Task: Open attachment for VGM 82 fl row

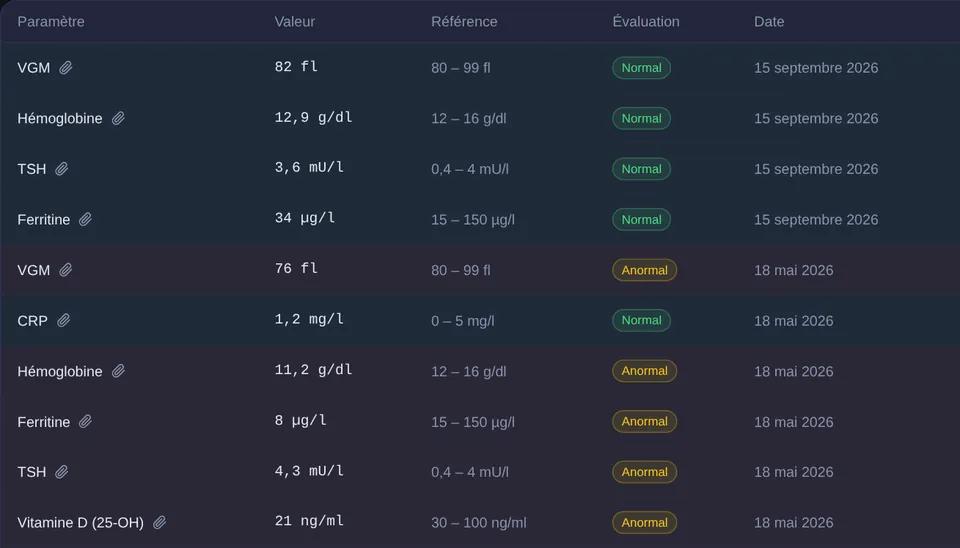Action: point(66,68)
